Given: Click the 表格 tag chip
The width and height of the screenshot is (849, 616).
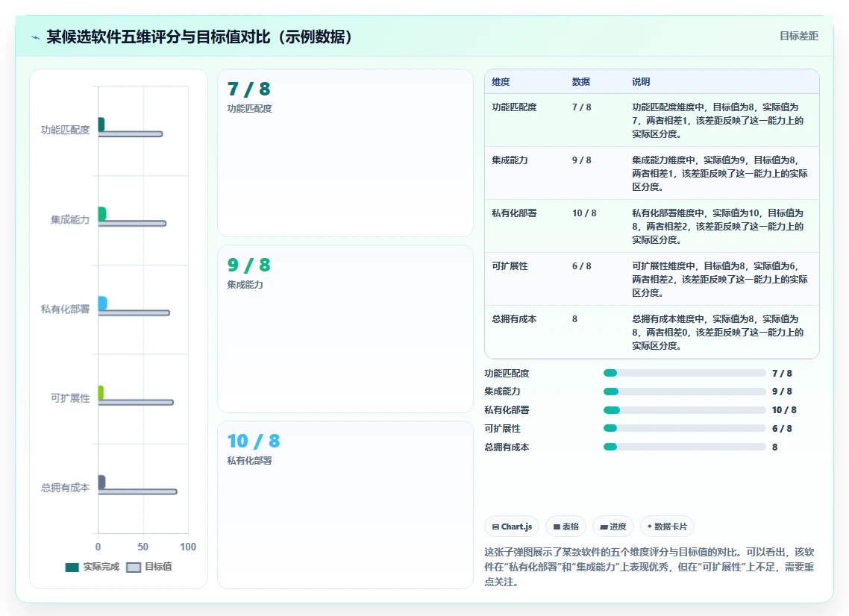Looking at the screenshot, I should tap(566, 527).
